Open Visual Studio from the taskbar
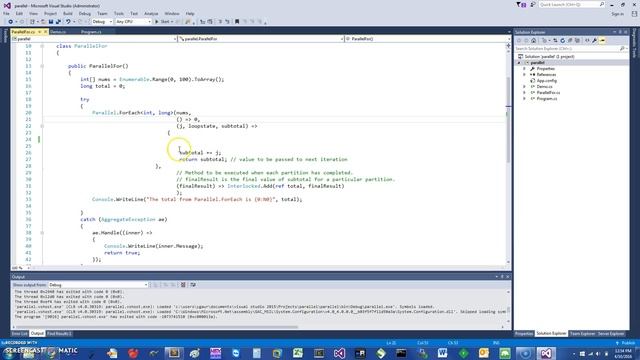The height and width of the screenshot is (360, 640). coord(546,353)
